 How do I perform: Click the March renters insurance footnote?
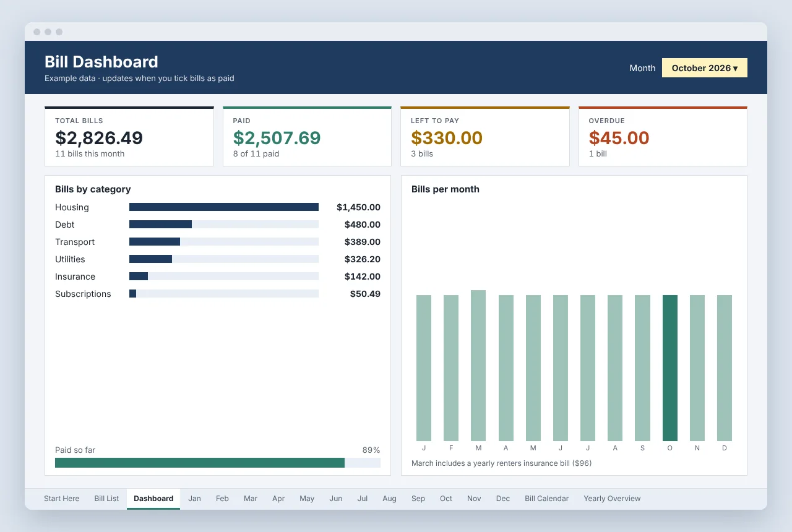(x=501, y=463)
